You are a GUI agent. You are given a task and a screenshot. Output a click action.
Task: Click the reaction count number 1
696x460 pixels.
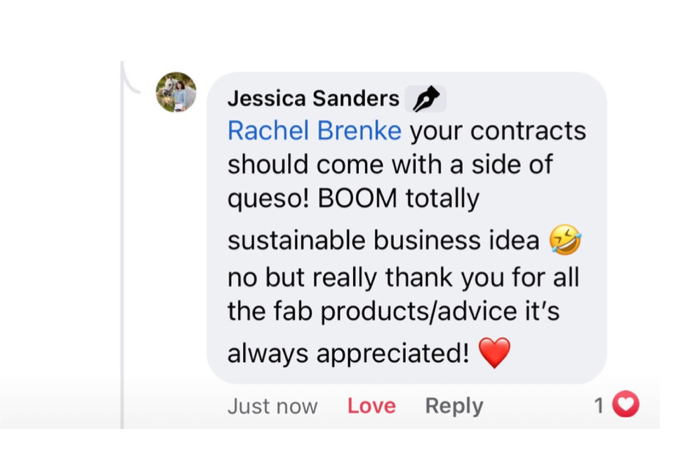tap(599, 405)
